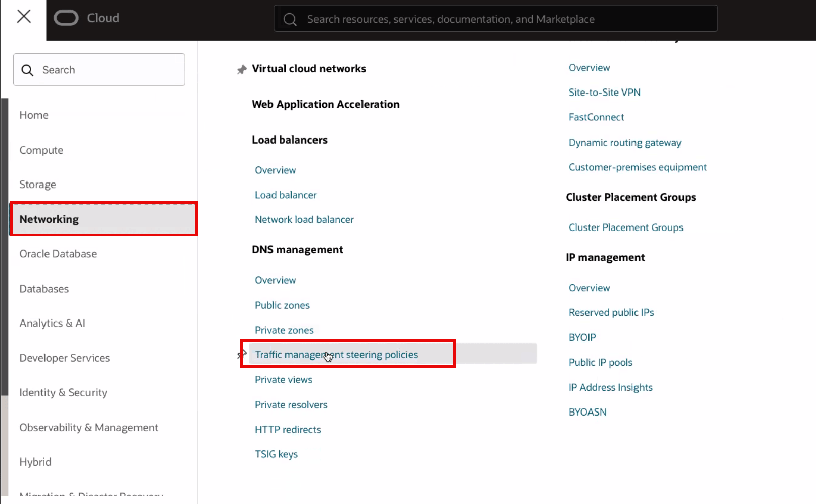Viewport: 816px width, 504px height.
Task: Open the Databases category
Action: pos(44,289)
